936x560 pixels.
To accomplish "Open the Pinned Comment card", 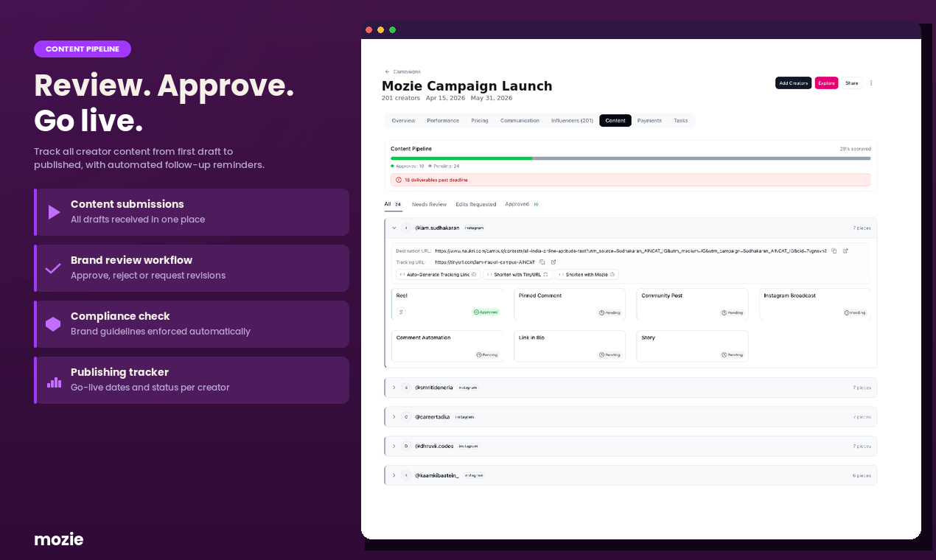I will click(570, 304).
